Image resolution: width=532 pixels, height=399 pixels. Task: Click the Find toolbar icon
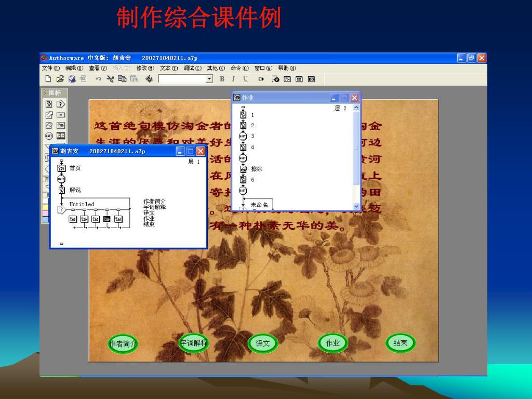(149, 79)
